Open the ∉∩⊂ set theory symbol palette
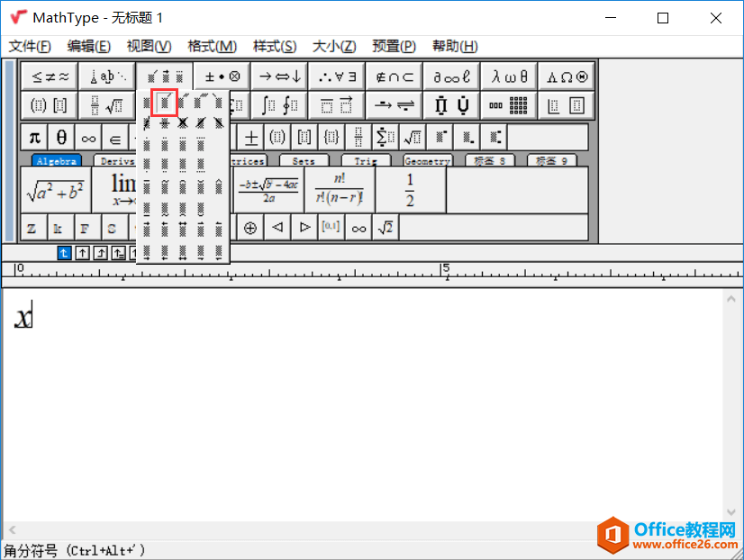744x560 pixels. pos(394,76)
